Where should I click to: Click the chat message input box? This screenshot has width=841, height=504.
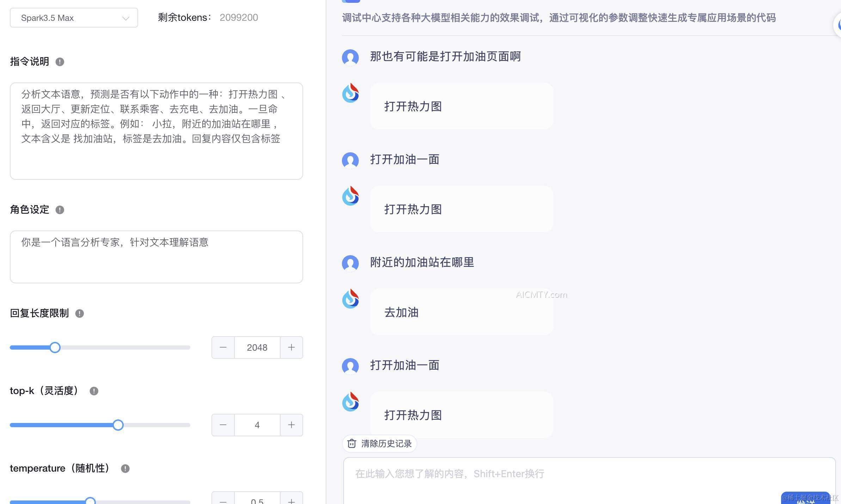pyautogui.click(x=589, y=481)
